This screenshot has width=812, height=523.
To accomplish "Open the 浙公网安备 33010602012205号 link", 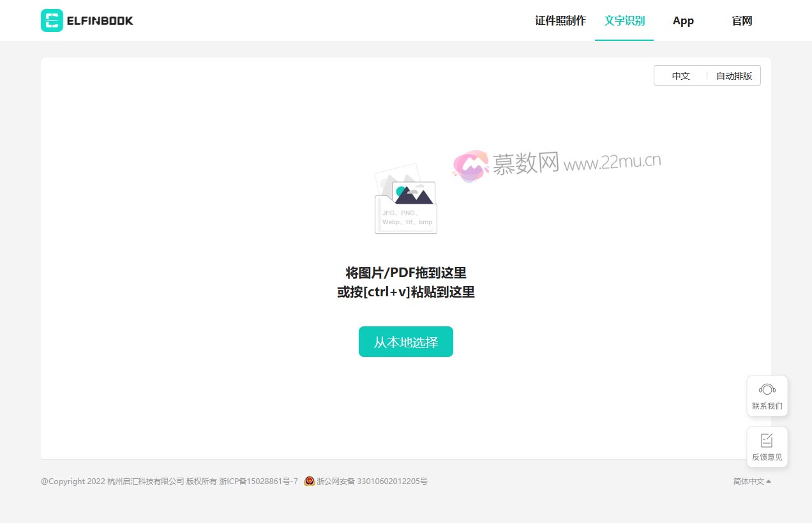I will tap(372, 481).
